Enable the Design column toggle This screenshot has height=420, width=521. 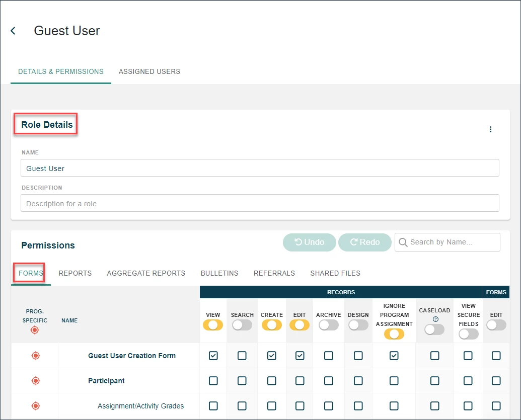click(x=358, y=325)
